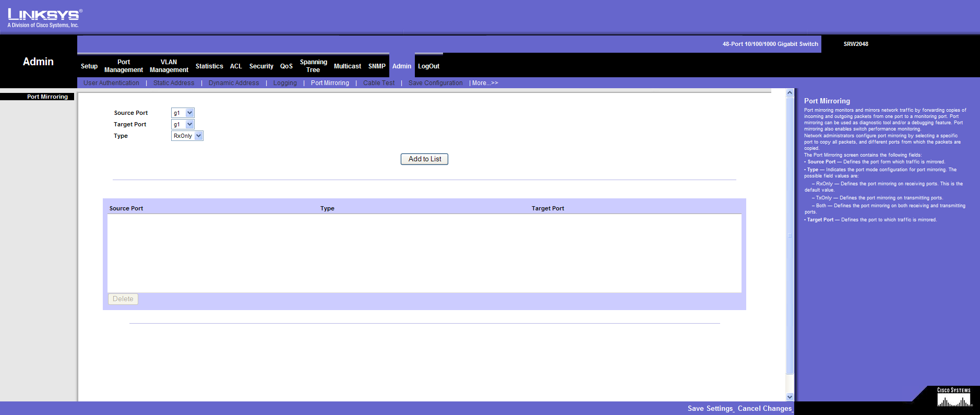Click the Cisco Systems logo
This screenshot has height=415, width=980.
coord(954,398)
